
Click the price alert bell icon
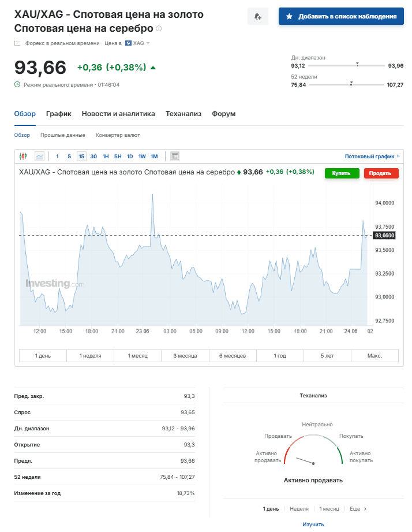tap(257, 16)
